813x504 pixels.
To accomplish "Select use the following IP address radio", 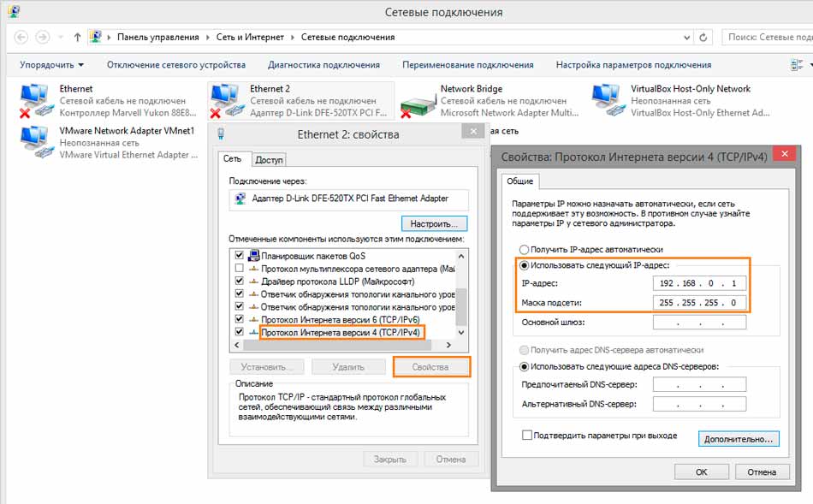I will [x=525, y=265].
